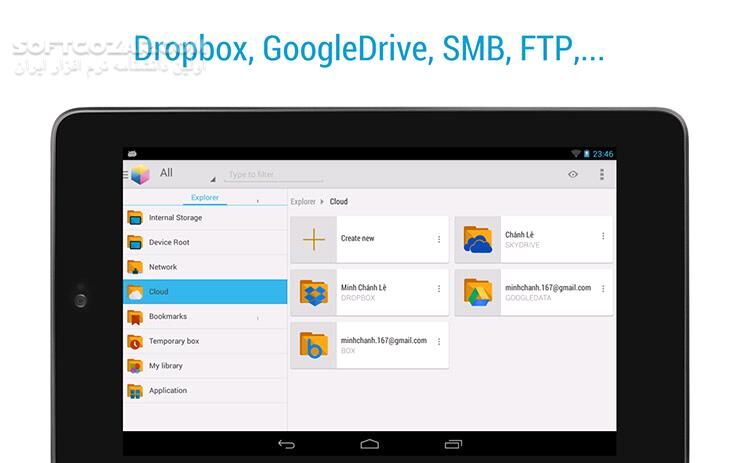
Task: Click the Network folder icon
Action: coord(135,267)
